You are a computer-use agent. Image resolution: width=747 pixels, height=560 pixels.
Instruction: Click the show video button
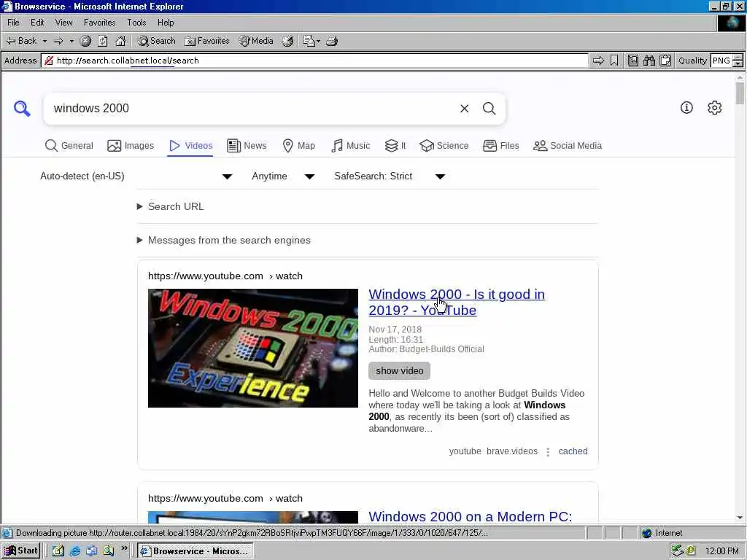(399, 371)
